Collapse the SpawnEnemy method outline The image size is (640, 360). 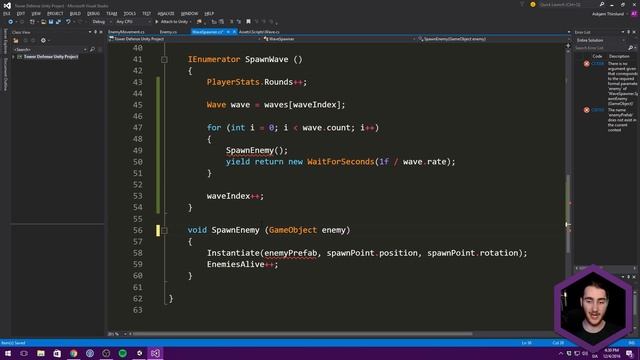[164, 231]
